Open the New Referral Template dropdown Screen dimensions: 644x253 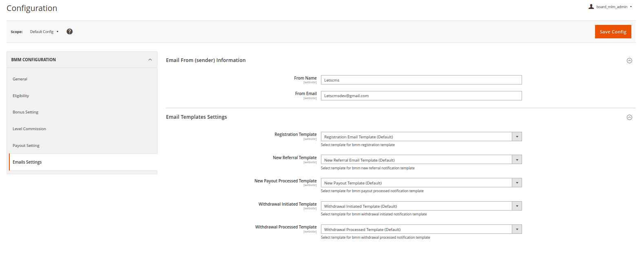(x=421, y=160)
